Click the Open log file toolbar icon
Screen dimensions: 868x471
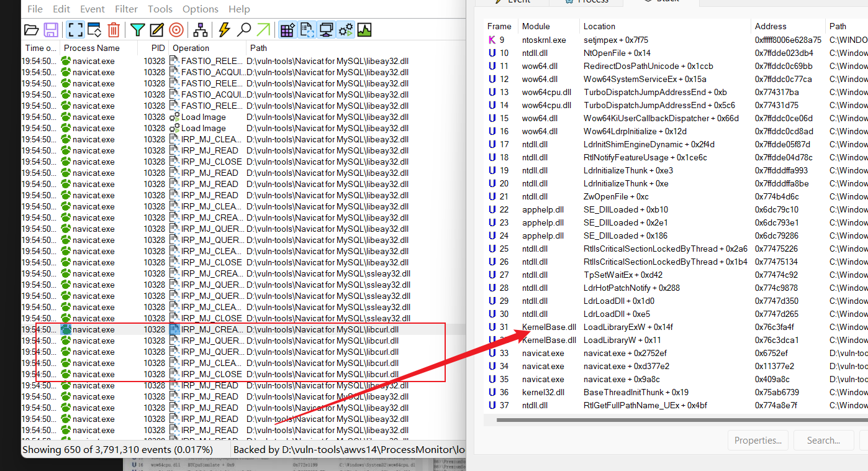(x=31, y=29)
